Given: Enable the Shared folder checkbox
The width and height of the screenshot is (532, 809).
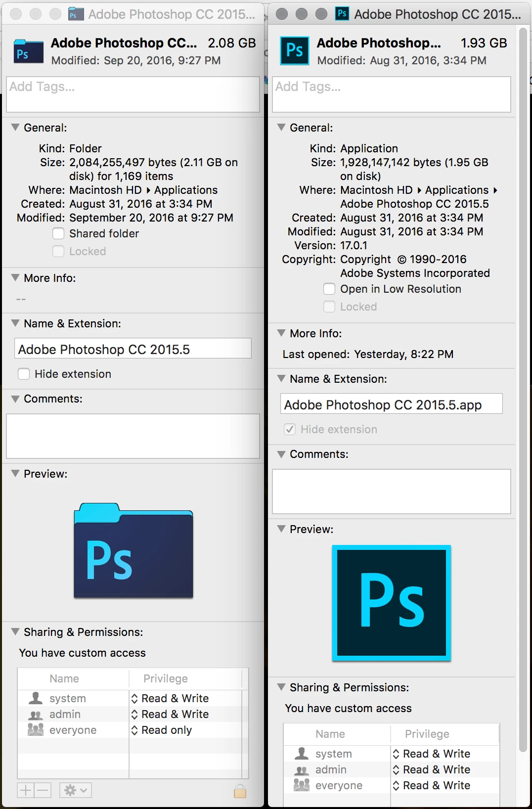Looking at the screenshot, I should 58,233.
